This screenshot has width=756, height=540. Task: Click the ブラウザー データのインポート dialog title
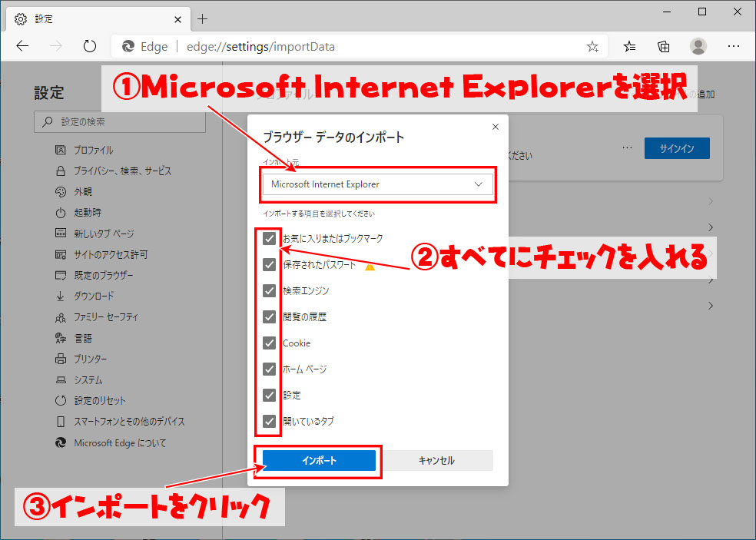pos(333,137)
